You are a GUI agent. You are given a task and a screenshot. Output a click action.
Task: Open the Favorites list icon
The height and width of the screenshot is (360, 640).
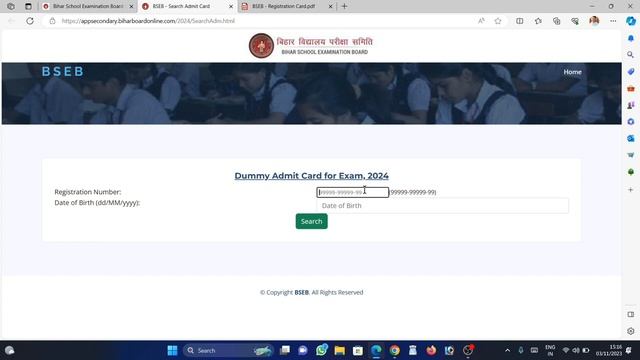[538, 21]
